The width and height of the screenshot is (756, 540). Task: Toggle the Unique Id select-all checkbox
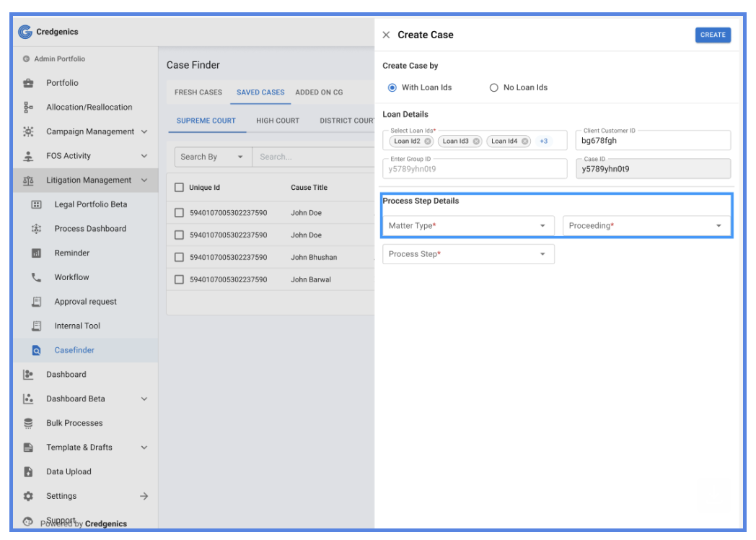pos(180,188)
